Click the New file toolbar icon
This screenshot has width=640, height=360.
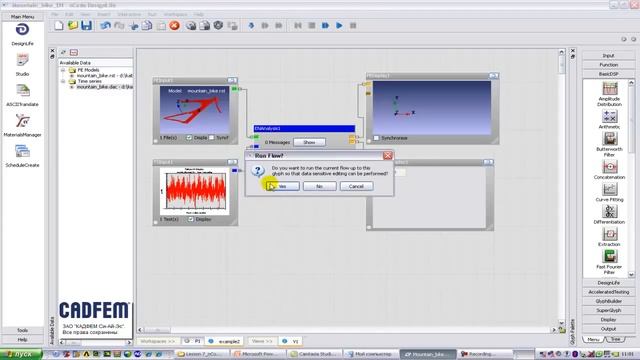point(59,25)
